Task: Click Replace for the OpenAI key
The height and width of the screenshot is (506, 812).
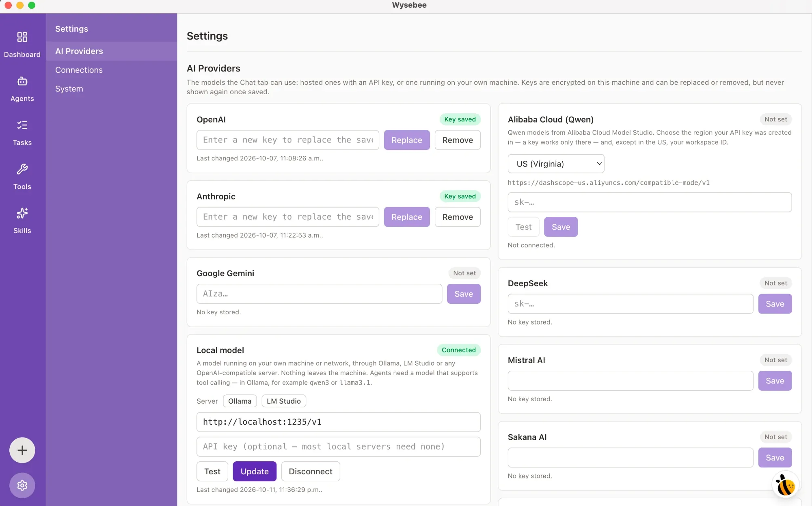Action: (407, 140)
